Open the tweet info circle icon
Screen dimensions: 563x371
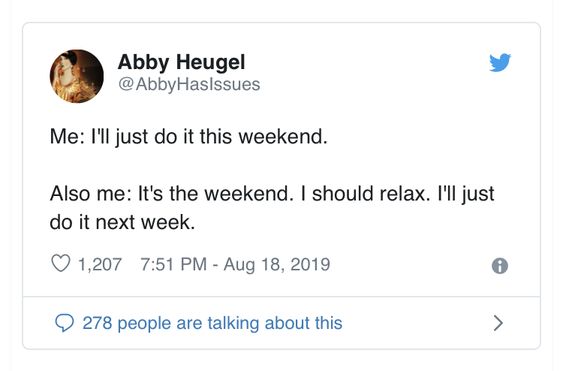499,266
